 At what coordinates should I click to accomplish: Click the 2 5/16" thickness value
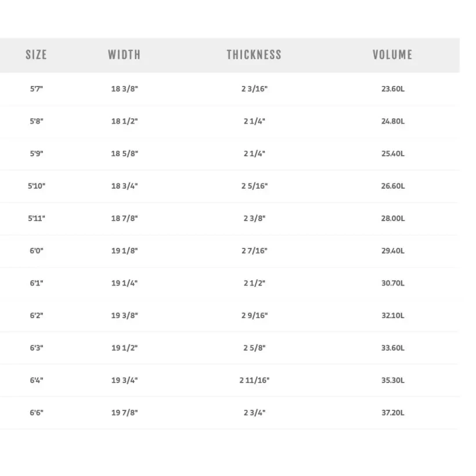point(254,186)
